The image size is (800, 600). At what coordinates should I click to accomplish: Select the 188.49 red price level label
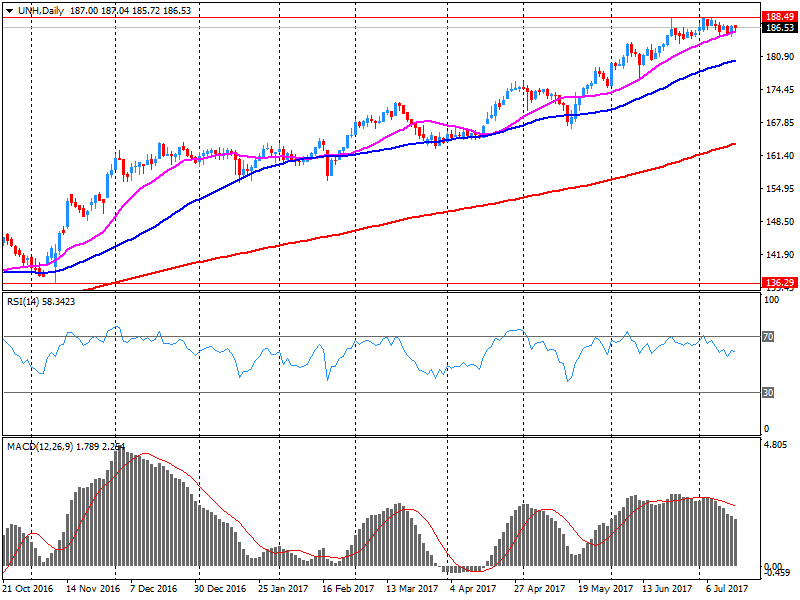[x=780, y=17]
